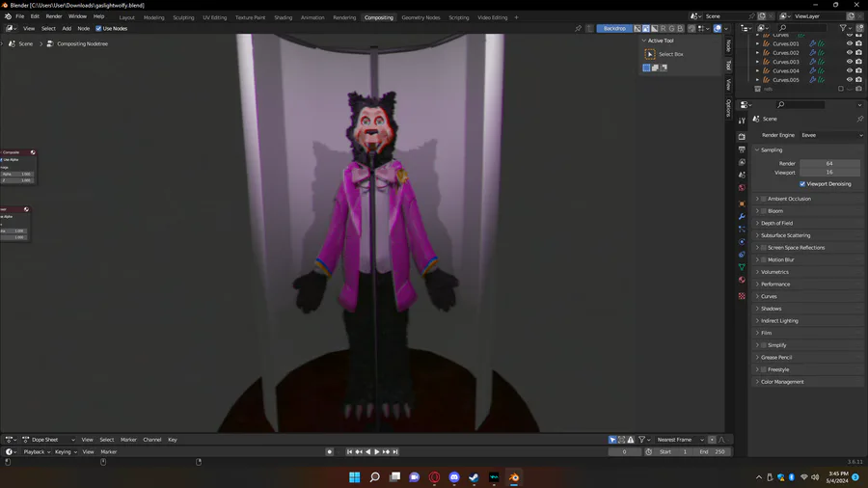Open the Object Constraints tab icon
868x488 pixels.
click(x=742, y=255)
